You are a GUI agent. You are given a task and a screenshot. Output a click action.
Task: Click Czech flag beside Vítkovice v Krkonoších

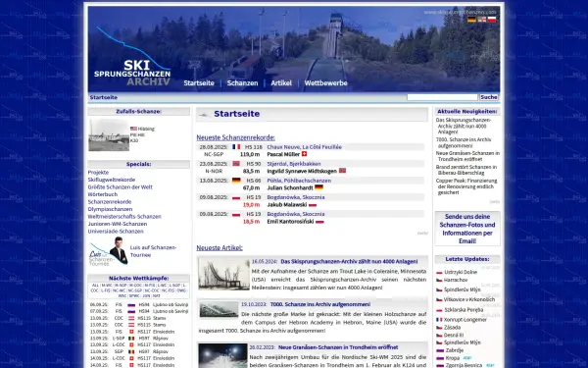pyautogui.click(x=439, y=300)
